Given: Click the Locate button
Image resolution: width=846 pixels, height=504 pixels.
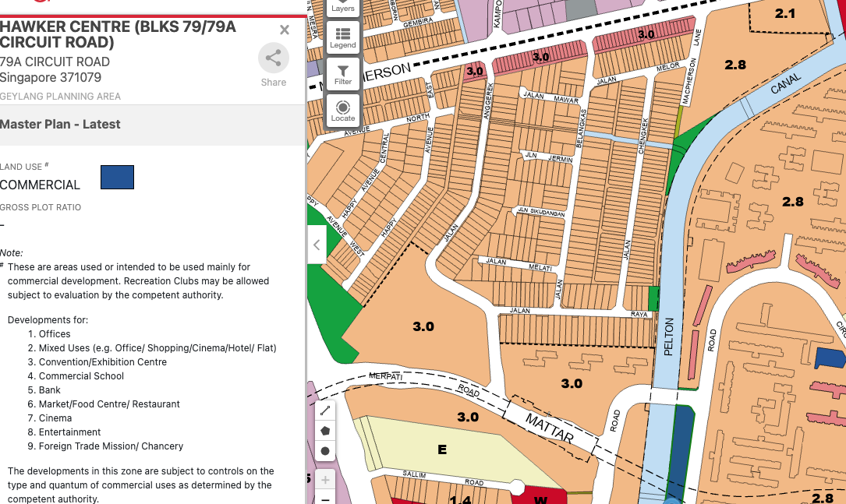Looking at the screenshot, I should point(342,111).
